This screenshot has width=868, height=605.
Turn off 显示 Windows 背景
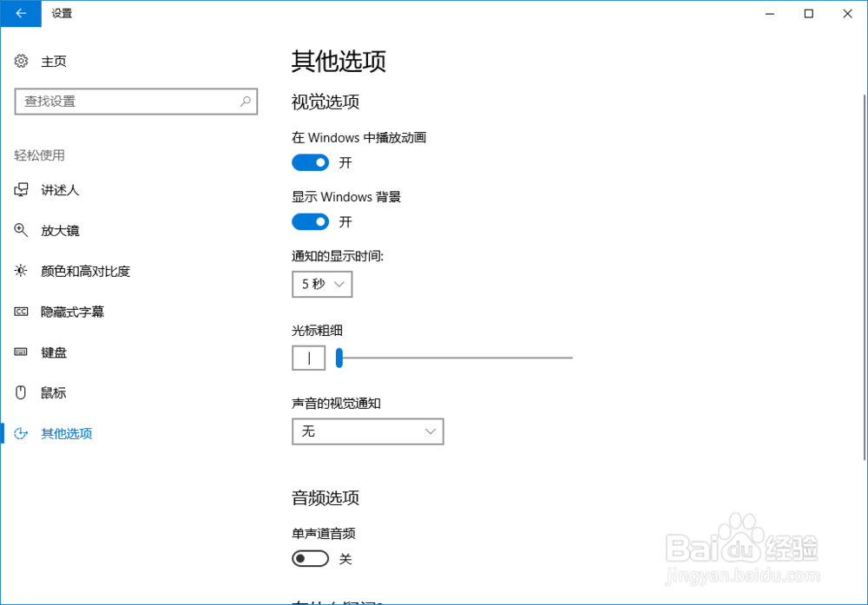pyautogui.click(x=310, y=221)
